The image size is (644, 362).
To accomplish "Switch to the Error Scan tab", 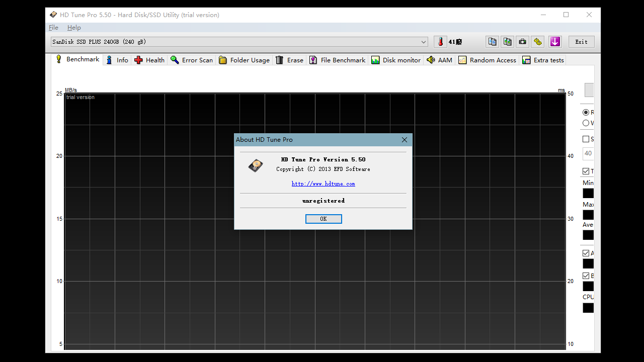I will [x=192, y=60].
